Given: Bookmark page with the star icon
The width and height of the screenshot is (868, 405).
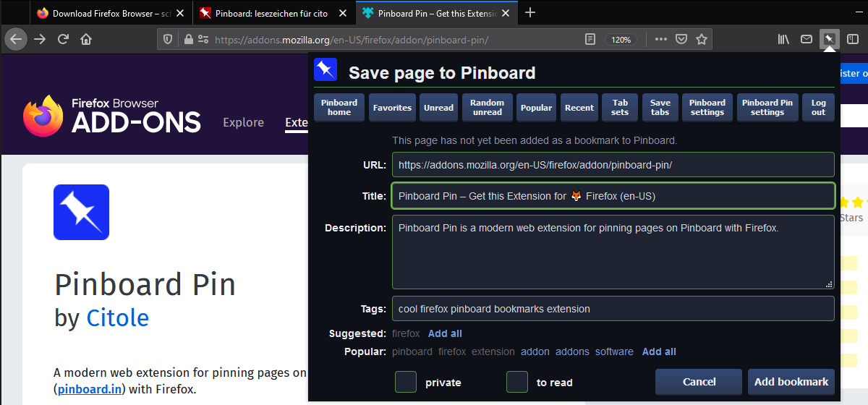Looking at the screenshot, I should (x=701, y=39).
